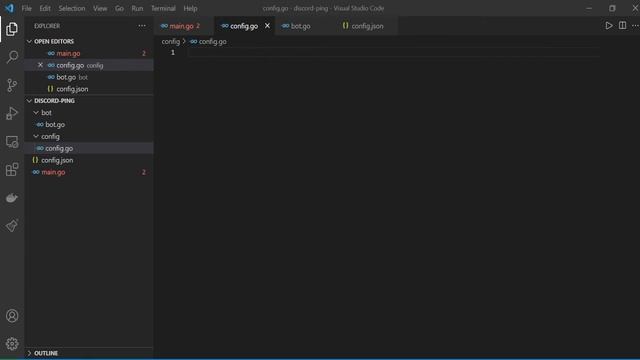Click the VS Code logo icon
The width and height of the screenshot is (640, 360).
tap(9, 8)
